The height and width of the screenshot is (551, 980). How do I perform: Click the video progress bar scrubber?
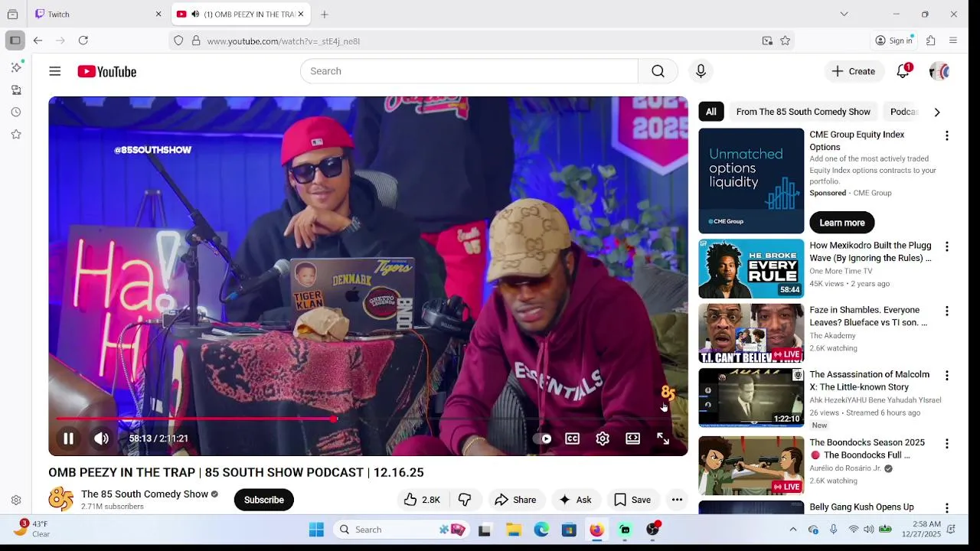pyautogui.click(x=334, y=419)
